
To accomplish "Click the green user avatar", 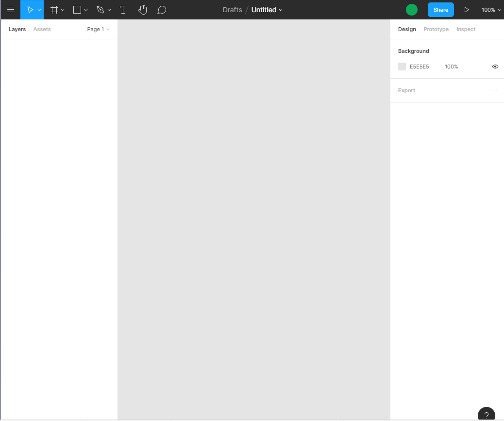I will click(411, 10).
